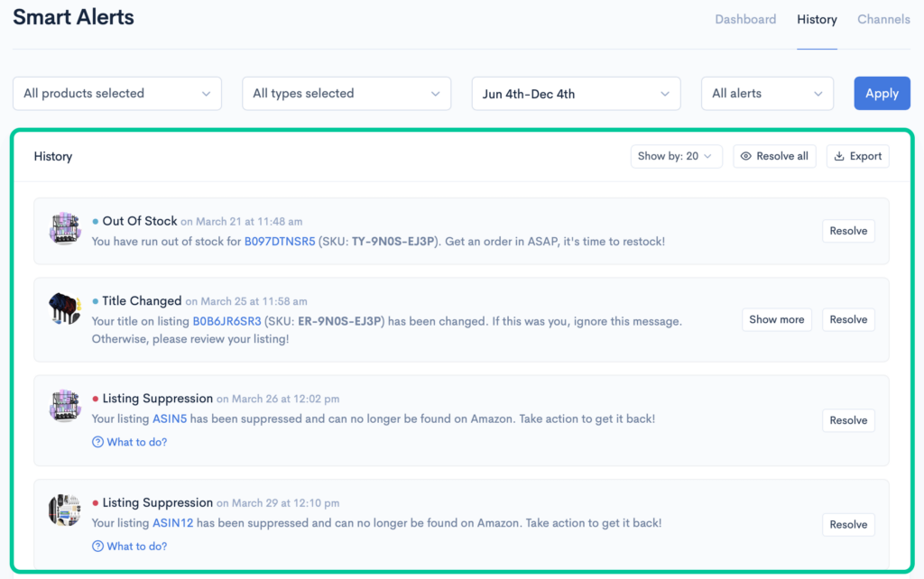Open the Jun 4th-Dec 4th date range picker

[576, 93]
